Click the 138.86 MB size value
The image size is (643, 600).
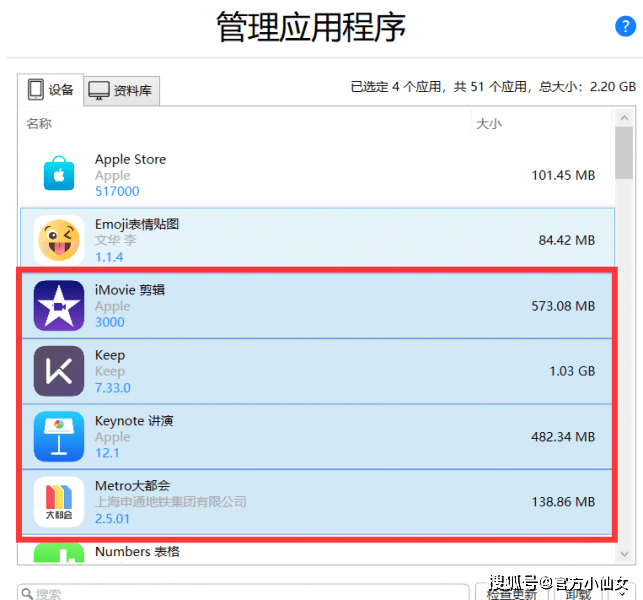pos(563,502)
